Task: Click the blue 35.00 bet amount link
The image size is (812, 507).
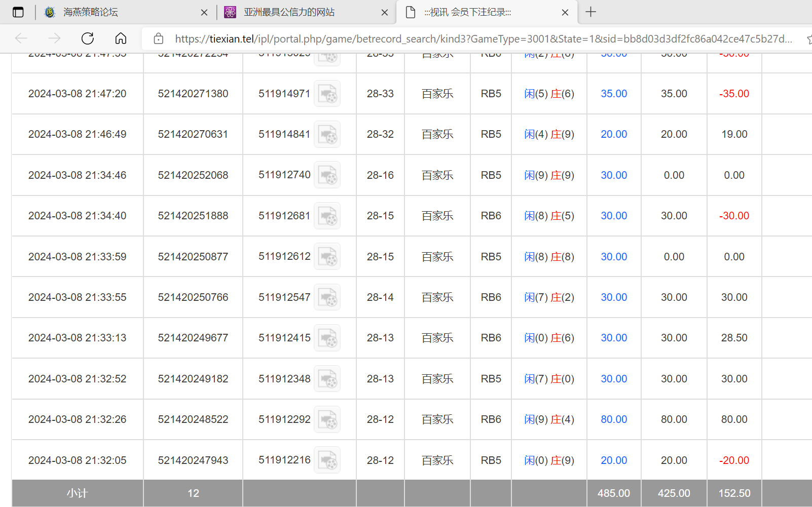Action: point(614,94)
